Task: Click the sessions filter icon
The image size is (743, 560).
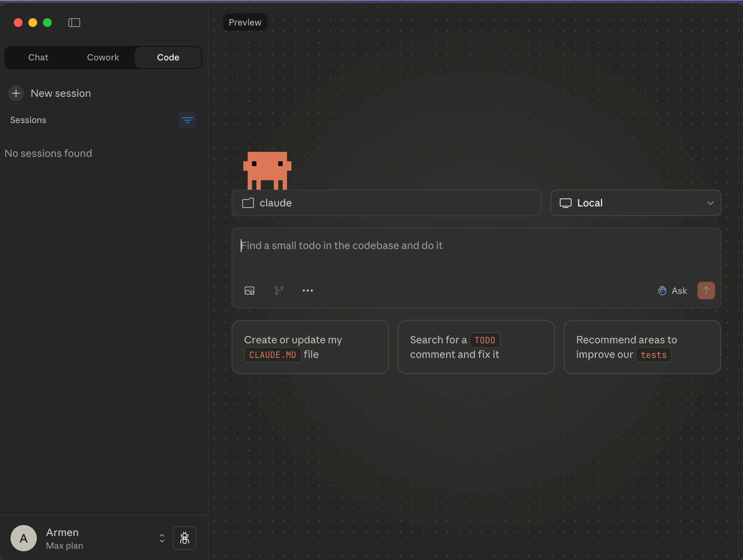Action: coord(188,120)
